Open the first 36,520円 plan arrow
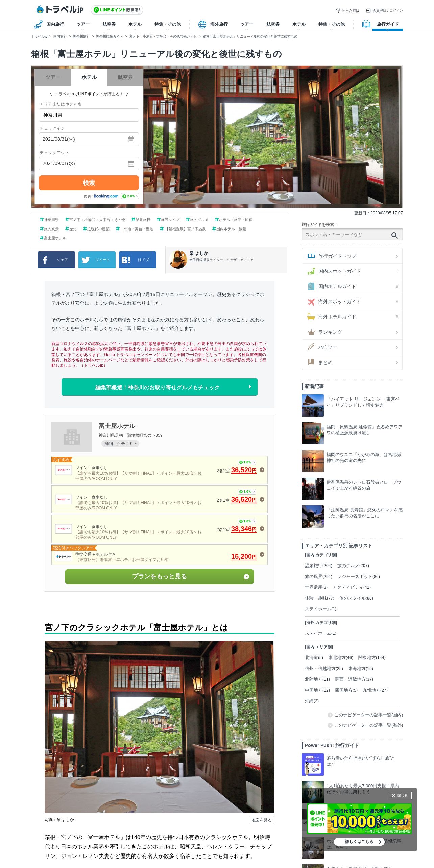 coord(262,470)
